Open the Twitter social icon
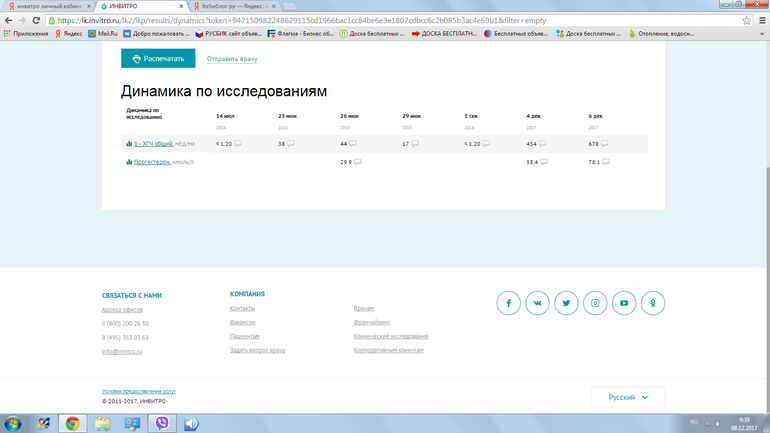This screenshot has height=433, width=770. (567, 303)
